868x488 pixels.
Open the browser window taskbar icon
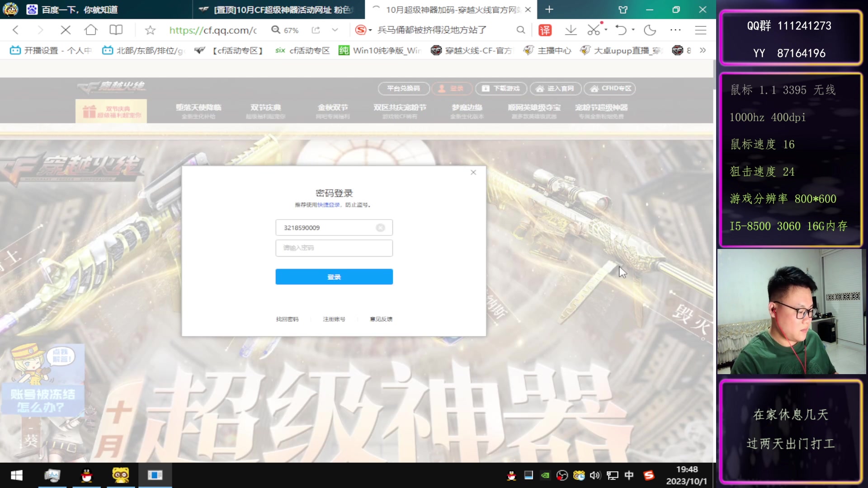(x=155, y=475)
